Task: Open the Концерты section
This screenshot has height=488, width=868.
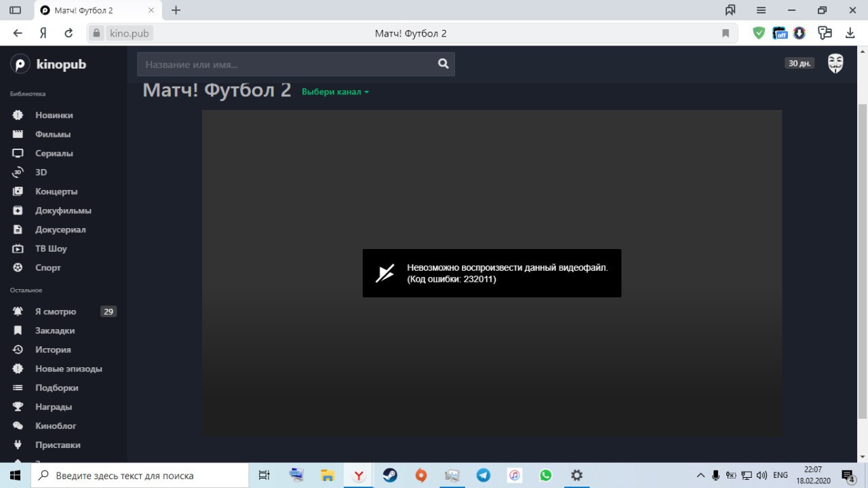Action: (56, 191)
